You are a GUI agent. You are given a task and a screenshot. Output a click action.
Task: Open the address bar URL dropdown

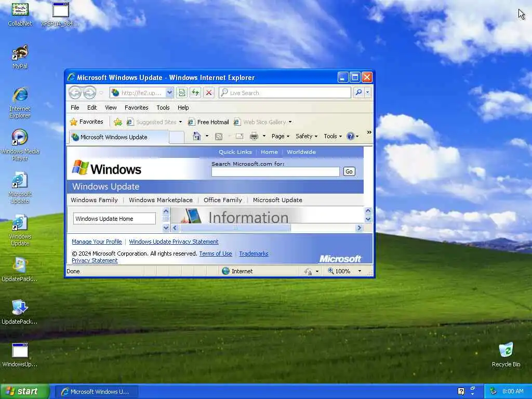pos(170,92)
